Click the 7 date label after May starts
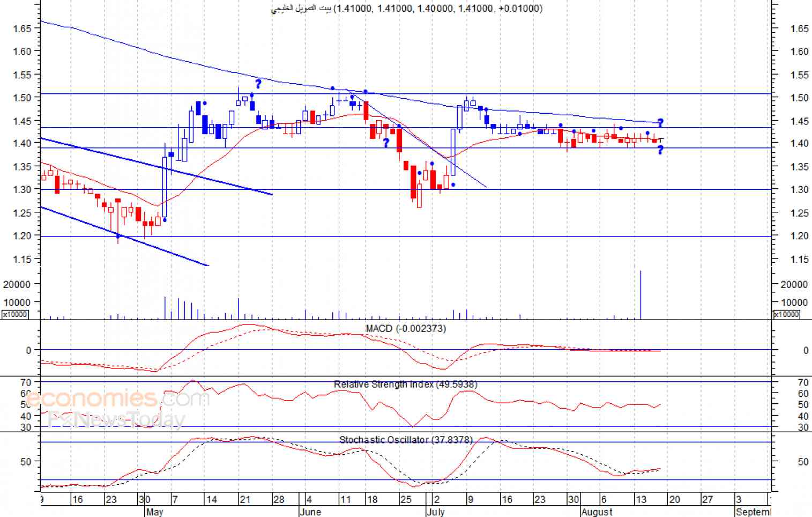The image size is (812, 517). (x=175, y=499)
